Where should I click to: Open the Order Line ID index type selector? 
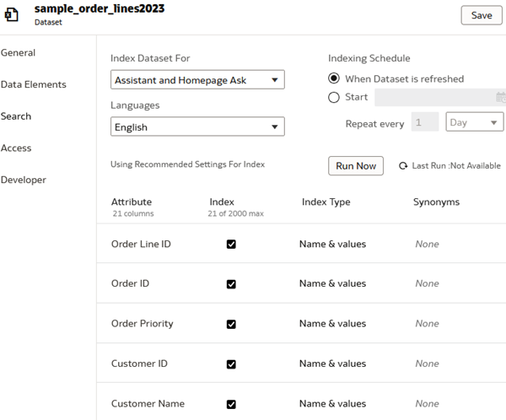coord(332,245)
